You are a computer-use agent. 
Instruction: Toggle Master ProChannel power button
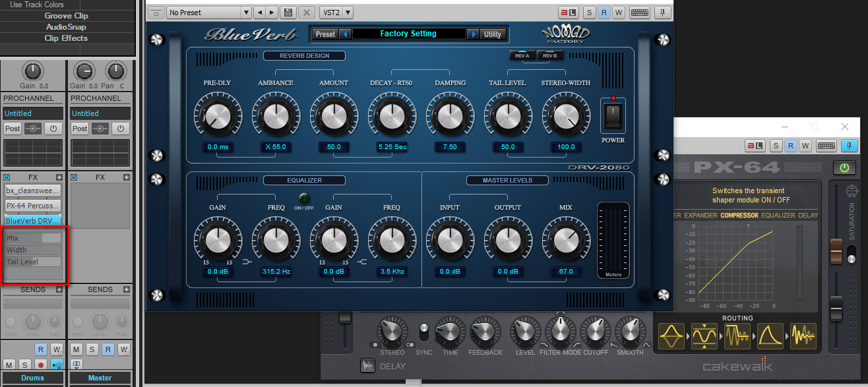pyautogui.click(x=121, y=129)
